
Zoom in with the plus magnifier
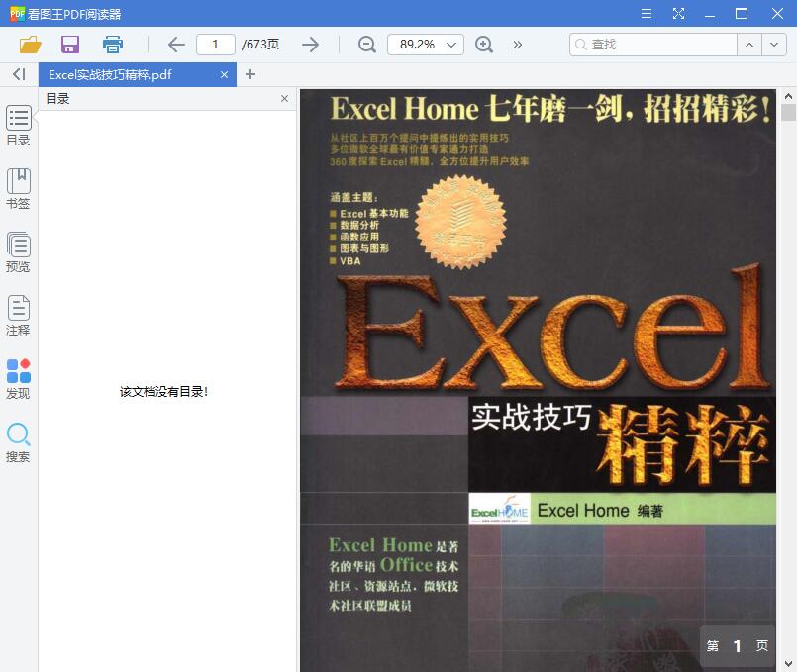click(483, 45)
